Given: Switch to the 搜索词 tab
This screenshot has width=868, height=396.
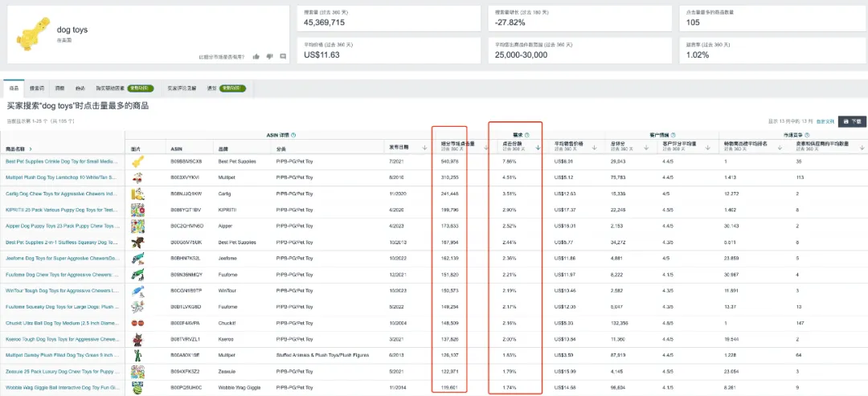Looking at the screenshot, I should pos(37,88).
